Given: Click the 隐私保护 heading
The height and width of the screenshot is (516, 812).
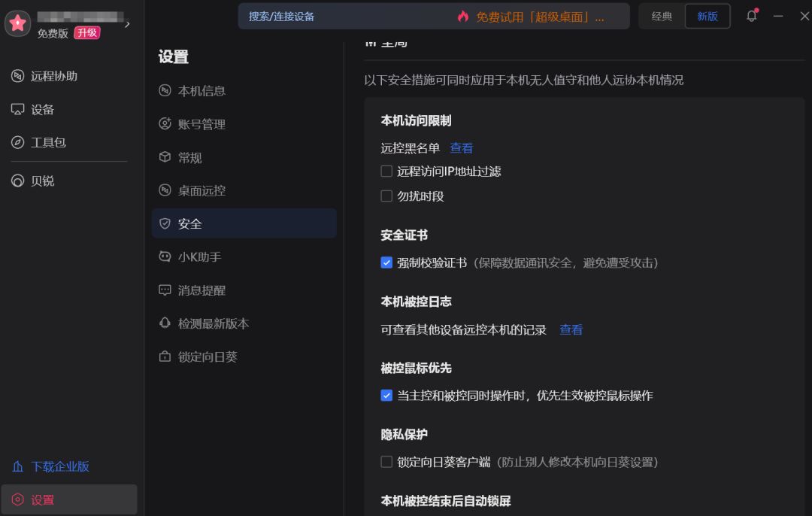Looking at the screenshot, I should coord(404,434).
